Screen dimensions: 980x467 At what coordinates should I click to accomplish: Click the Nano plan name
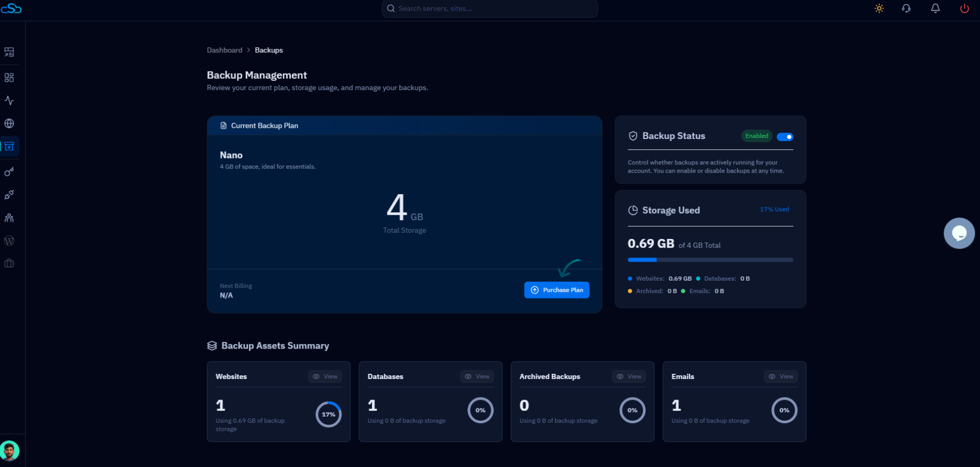point(231,155)
